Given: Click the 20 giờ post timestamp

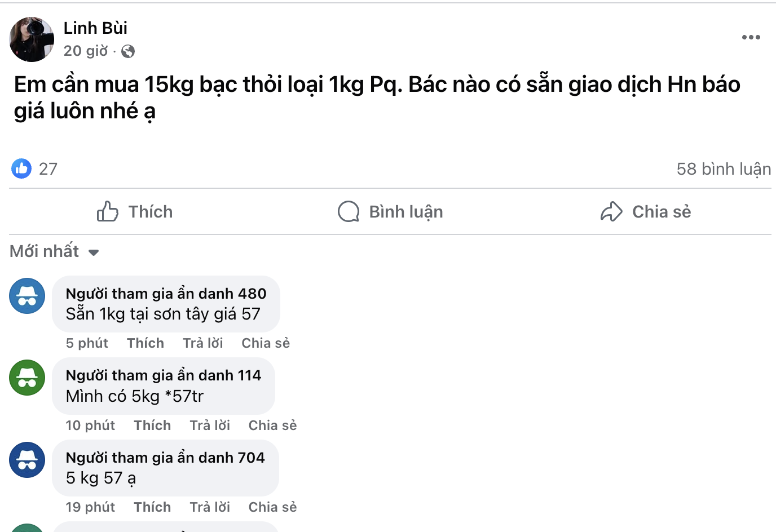Looking at the screenshot, I should 86,51.
